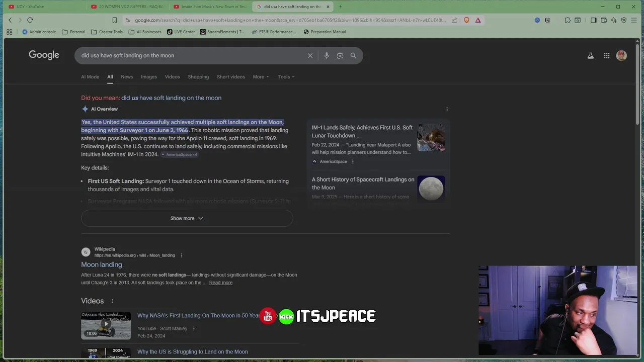Screen dimensions: 644x362
Task: Open A Short History of Spacecraft Landings card
Action: (x=378, y=188)
